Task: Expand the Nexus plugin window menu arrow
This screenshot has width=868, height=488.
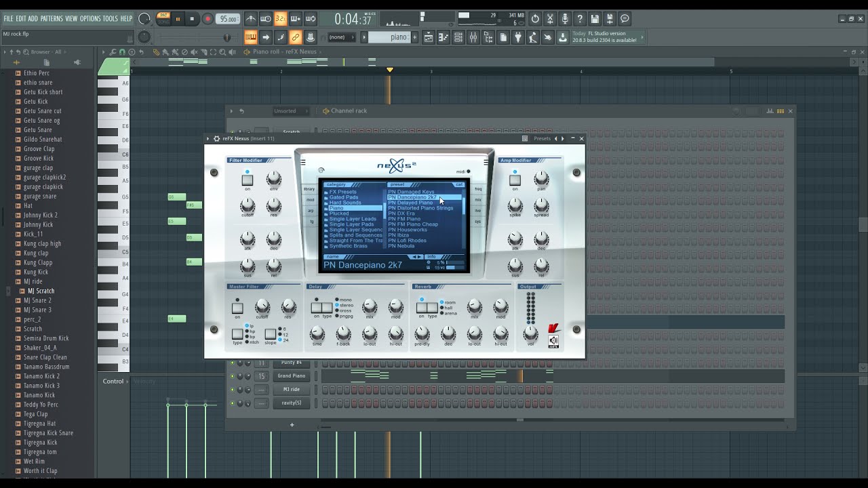Action: [x=208, y=138]
